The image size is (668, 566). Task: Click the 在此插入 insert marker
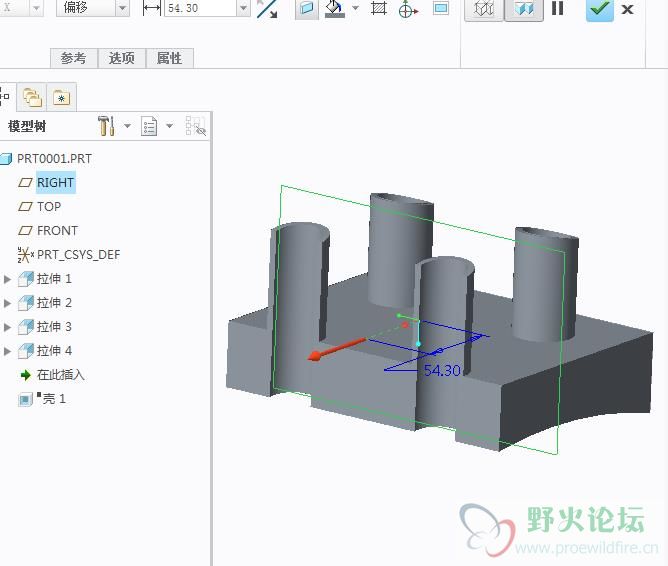pos(60,375)
